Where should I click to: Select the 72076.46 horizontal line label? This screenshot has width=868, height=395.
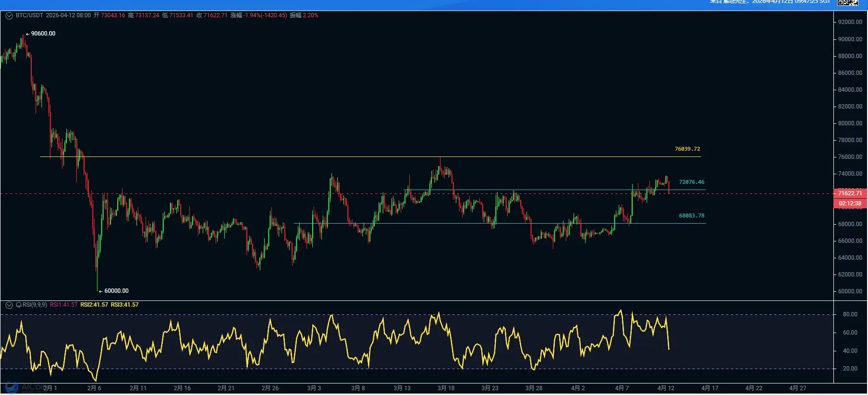692,182
